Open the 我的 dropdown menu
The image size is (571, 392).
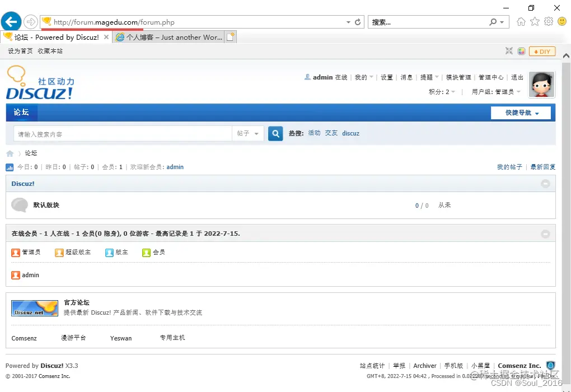(x=361, y=77)
